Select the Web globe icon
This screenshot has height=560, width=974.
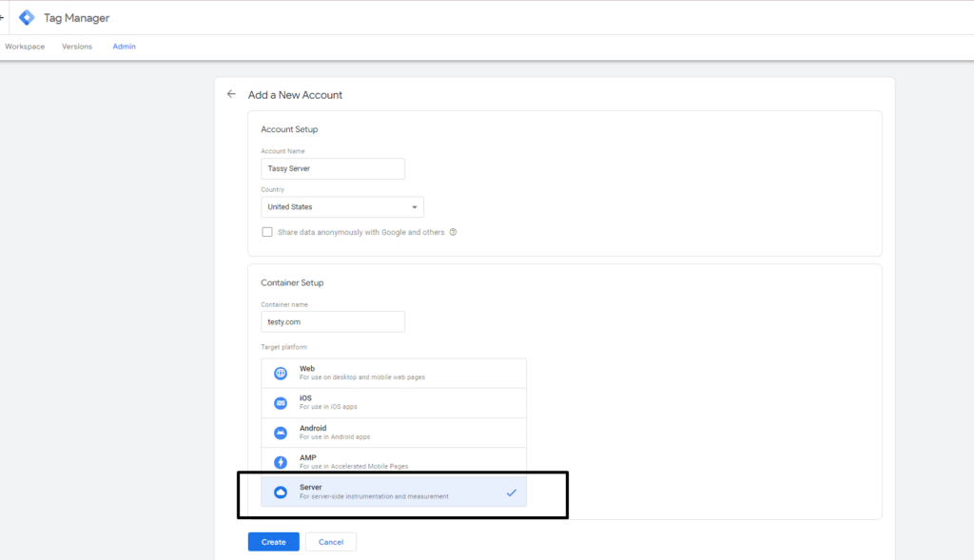point(281,373)
